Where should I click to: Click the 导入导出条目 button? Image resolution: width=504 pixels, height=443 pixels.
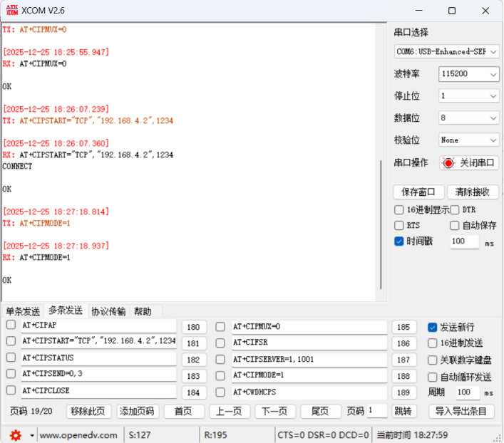(x=461, y=411)
